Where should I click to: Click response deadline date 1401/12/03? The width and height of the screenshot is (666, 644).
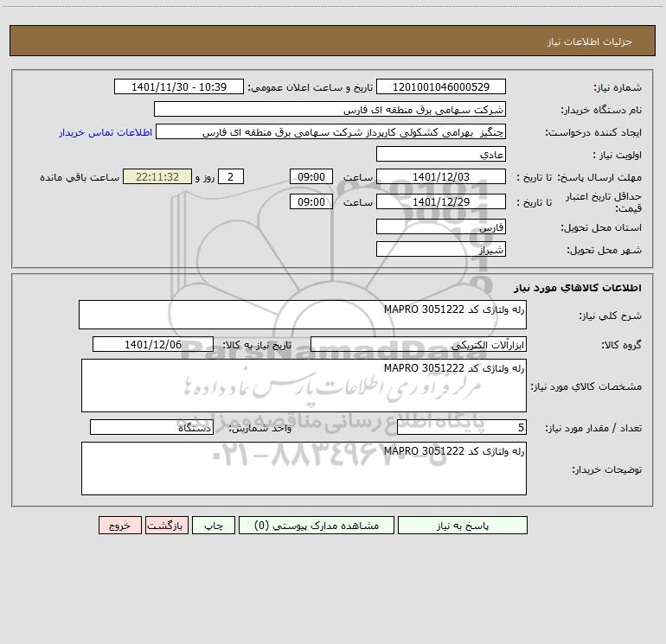point(441,176)
